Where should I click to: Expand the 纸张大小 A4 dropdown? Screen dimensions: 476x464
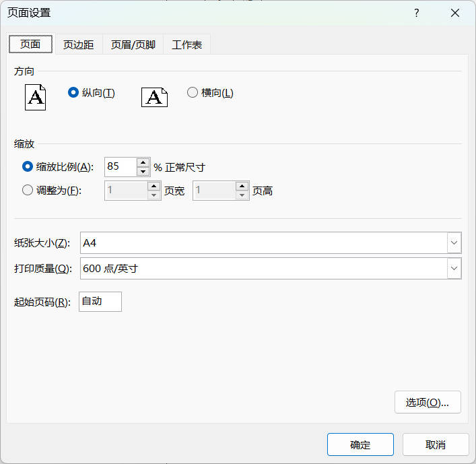454,243
